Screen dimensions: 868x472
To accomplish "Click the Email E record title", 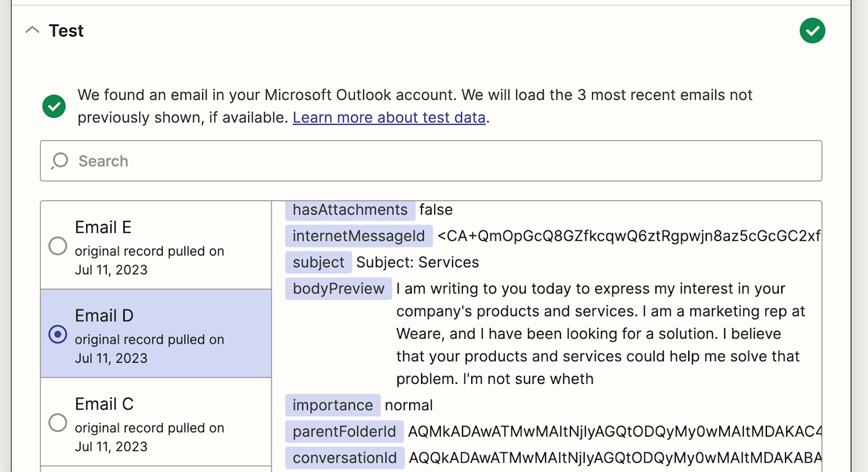I will point(103,228).
